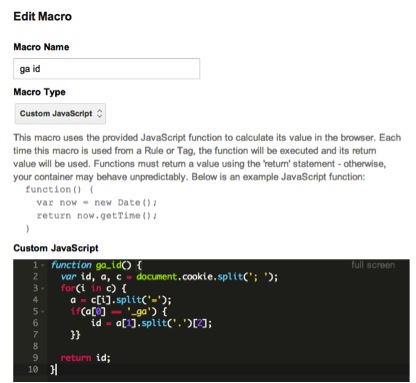Collapse the function ga_id fold arrow on line 1
This screenshot has width=416, height=383.
point(43,266)
